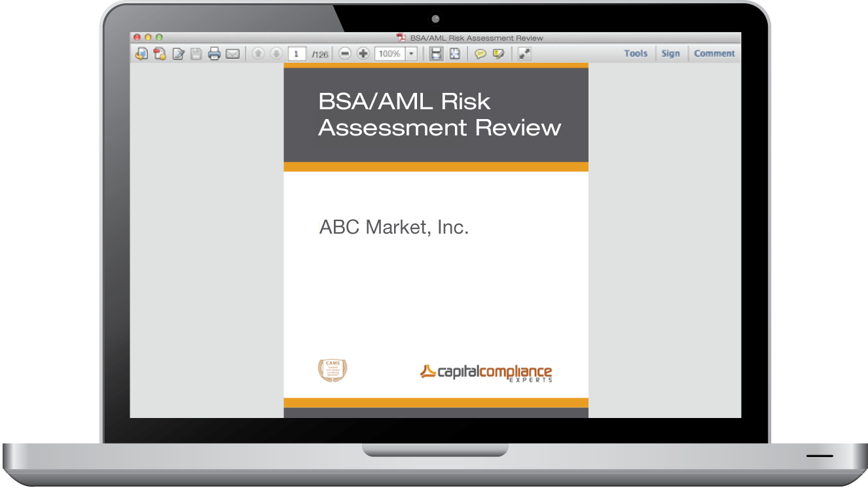Zoom in with plus button
868x488 pixels.
click(363, 54)
